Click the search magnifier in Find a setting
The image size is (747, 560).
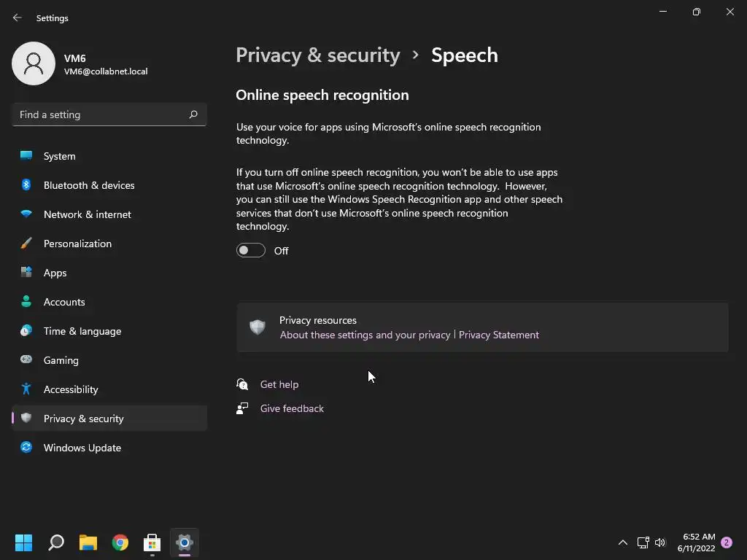click(193, 114)
